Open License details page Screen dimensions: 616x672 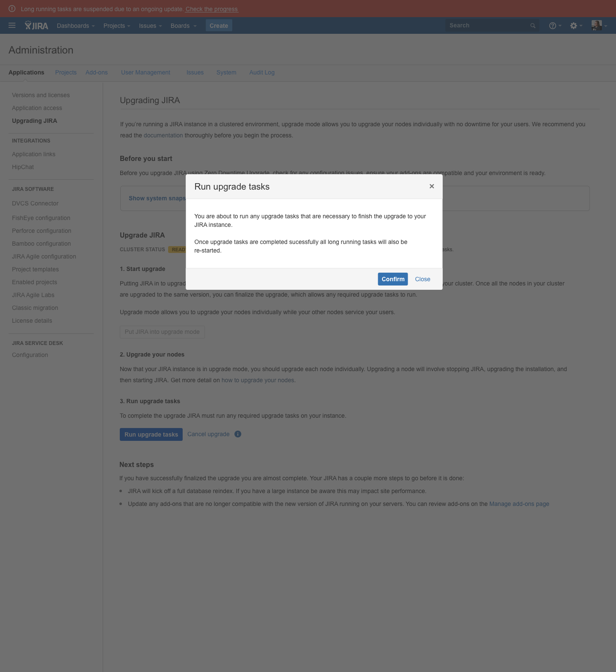[x=32, y=321]
